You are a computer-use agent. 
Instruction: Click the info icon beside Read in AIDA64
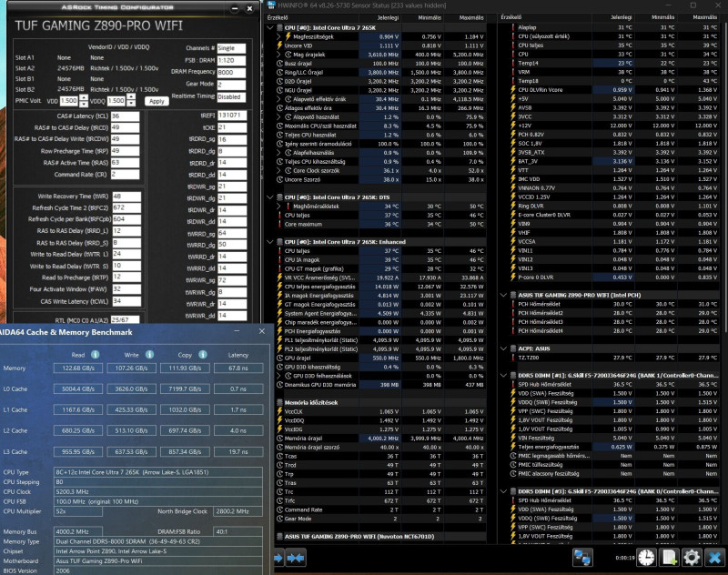[x=96, y=355]
